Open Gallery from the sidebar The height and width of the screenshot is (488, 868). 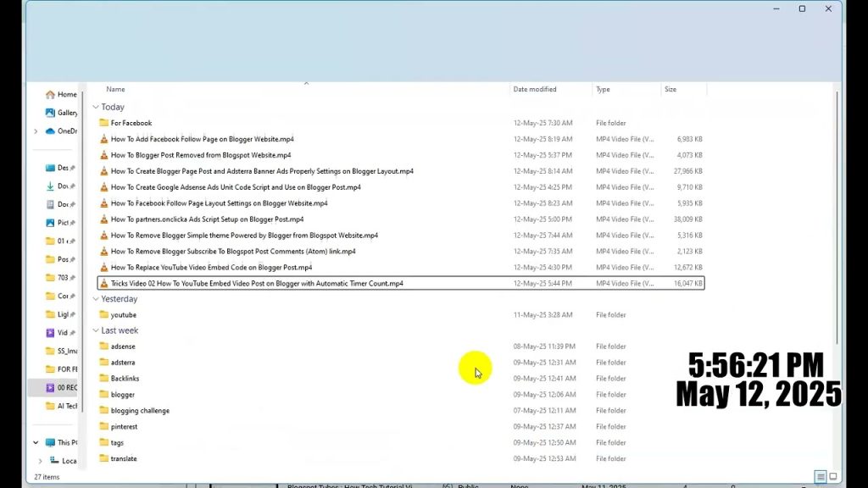50,113
